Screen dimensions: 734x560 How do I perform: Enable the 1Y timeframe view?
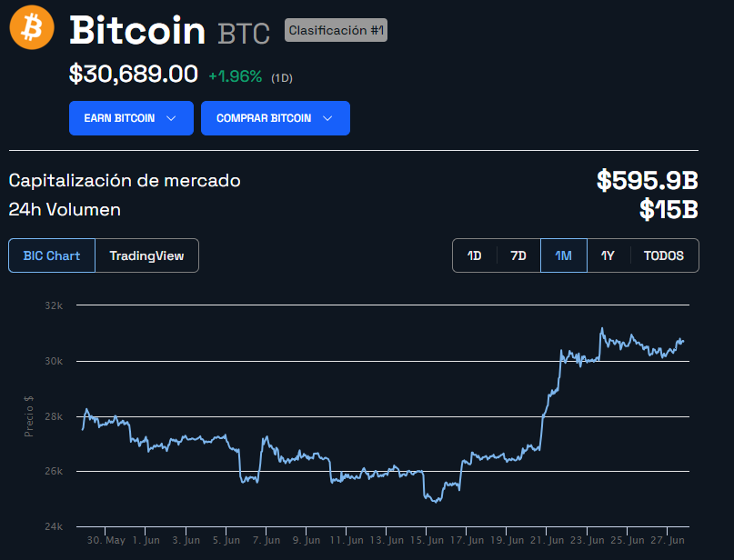click(608, 255)
